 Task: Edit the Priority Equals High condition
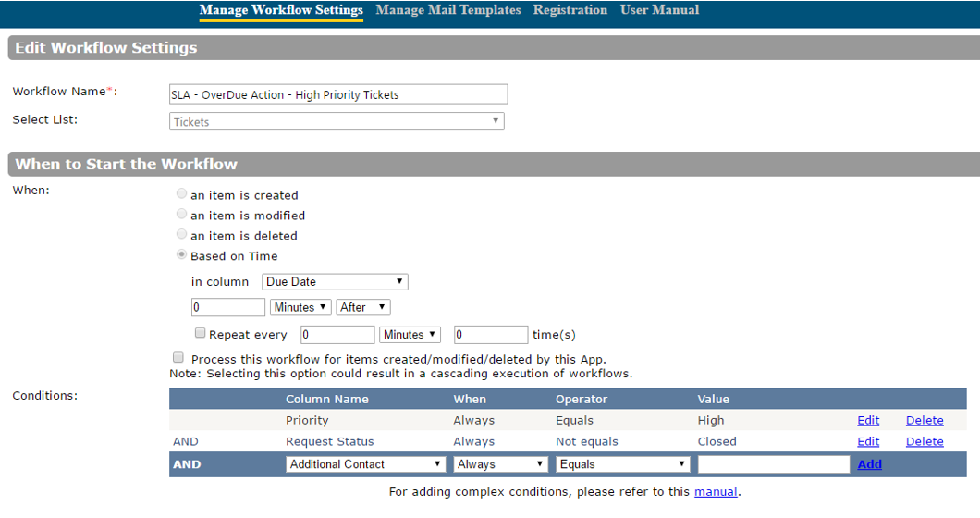(868, 420)
